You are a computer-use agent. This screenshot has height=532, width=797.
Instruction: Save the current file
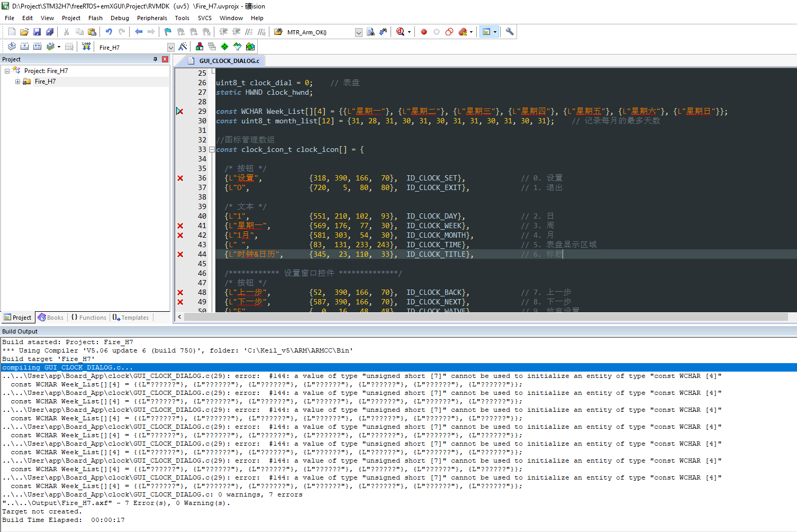pos(37,32)
